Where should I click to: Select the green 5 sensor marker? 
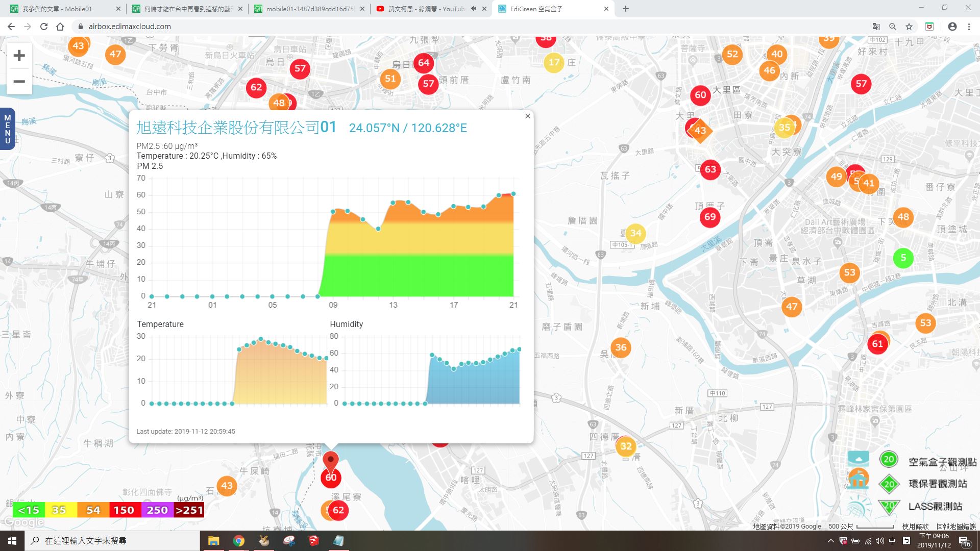pyautogui.click(x=903, y=258)
